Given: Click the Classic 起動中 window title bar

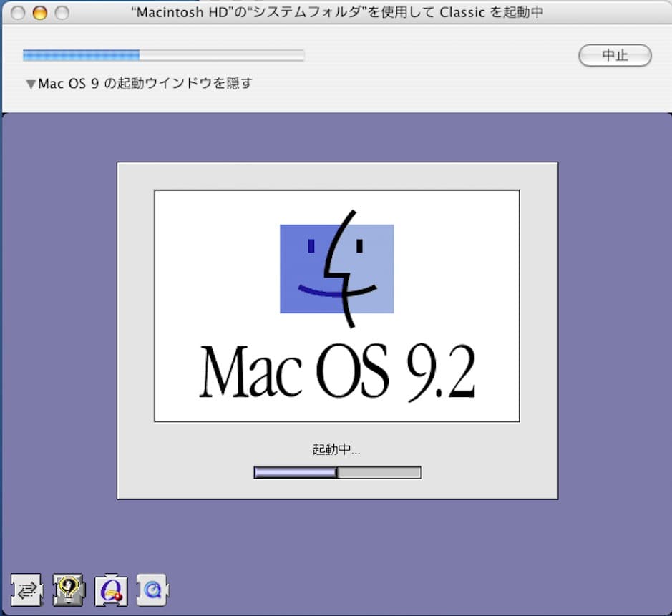Looking at the screenshot, I should pyautogui.click(x=336, y=13).
